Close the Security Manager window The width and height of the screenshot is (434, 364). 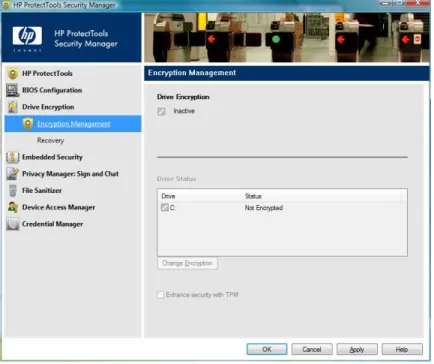419,3
